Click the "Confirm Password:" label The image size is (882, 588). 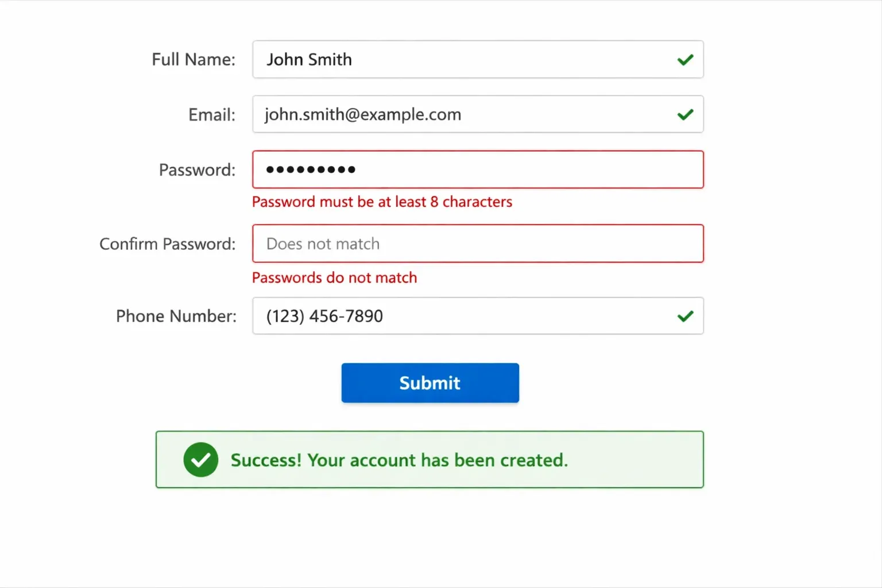tap(167, 244)
